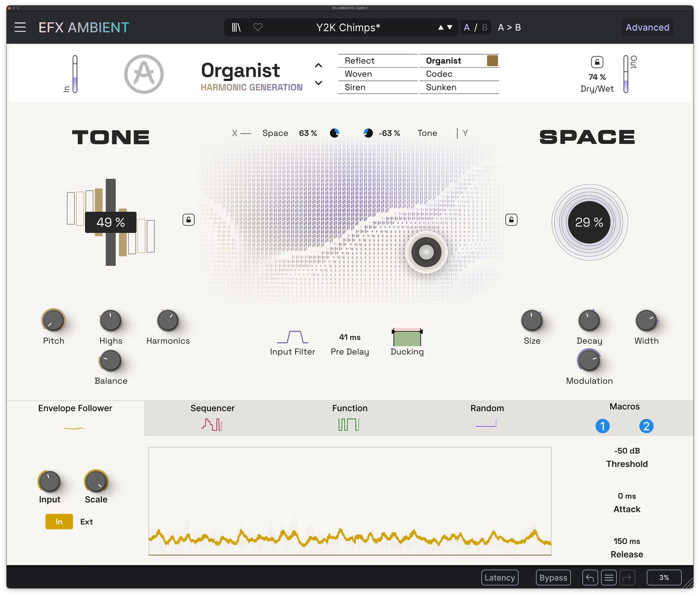The height and width of the screenshot is (596, 700).
Task: Switch to next effect type with the down chevron
Action: (x=318, y=83)
